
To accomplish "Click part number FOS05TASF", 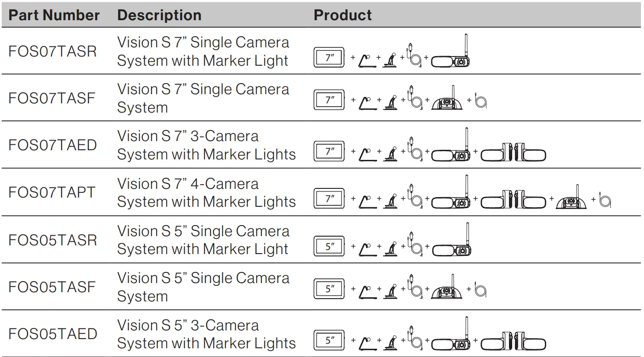I will coord(52,287).
